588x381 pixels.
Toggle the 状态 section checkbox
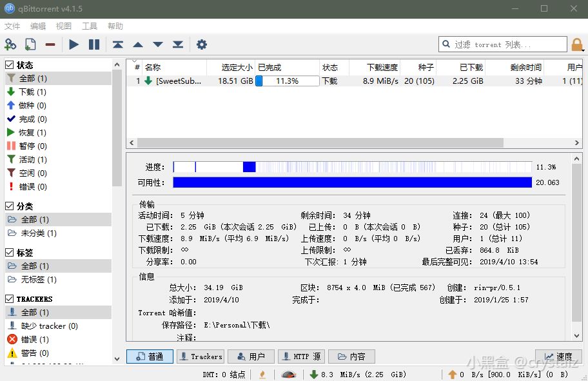9,64
